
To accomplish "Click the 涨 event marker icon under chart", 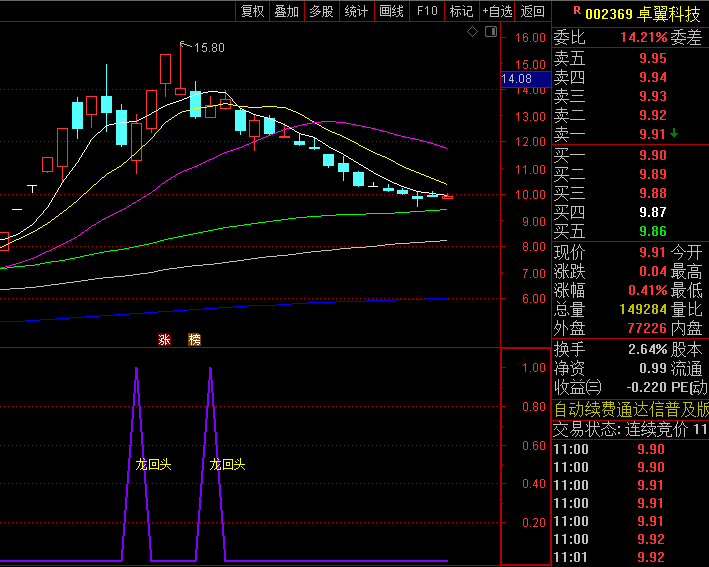I will click(165, 340).
